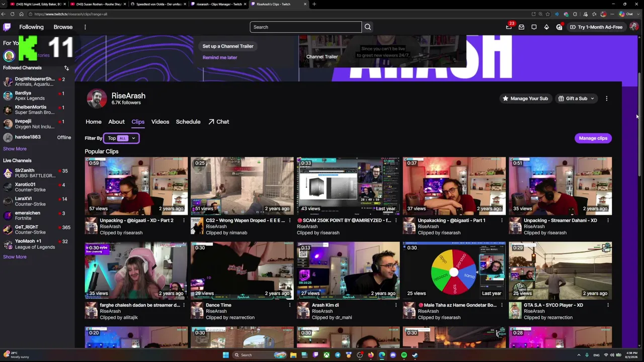Open the Twitch navigation more-options menu
644x362 pixels.
[85, 27]
